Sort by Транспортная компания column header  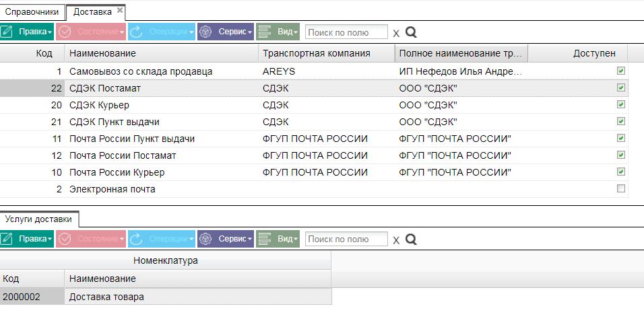[x=327, y=53]
